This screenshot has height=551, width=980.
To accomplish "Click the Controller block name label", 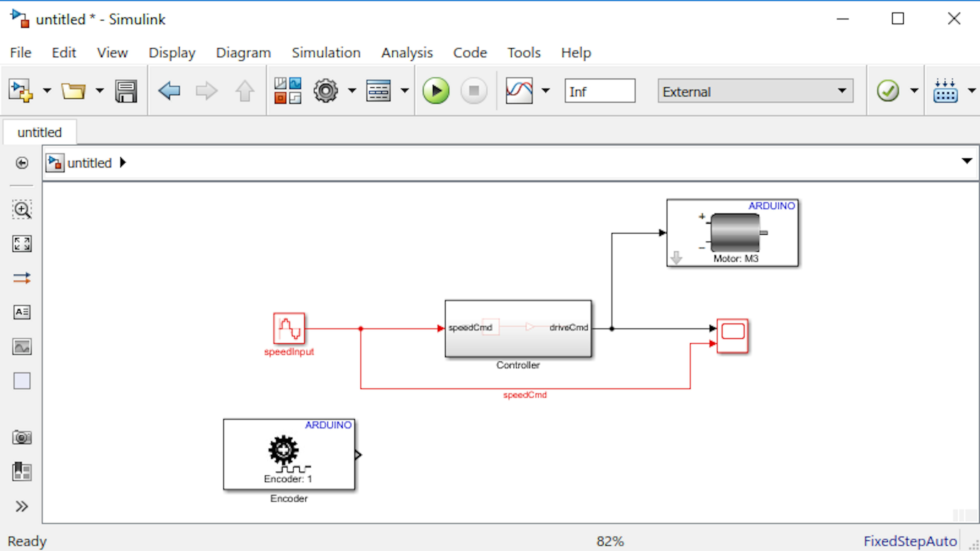I will tap(518, 365).
